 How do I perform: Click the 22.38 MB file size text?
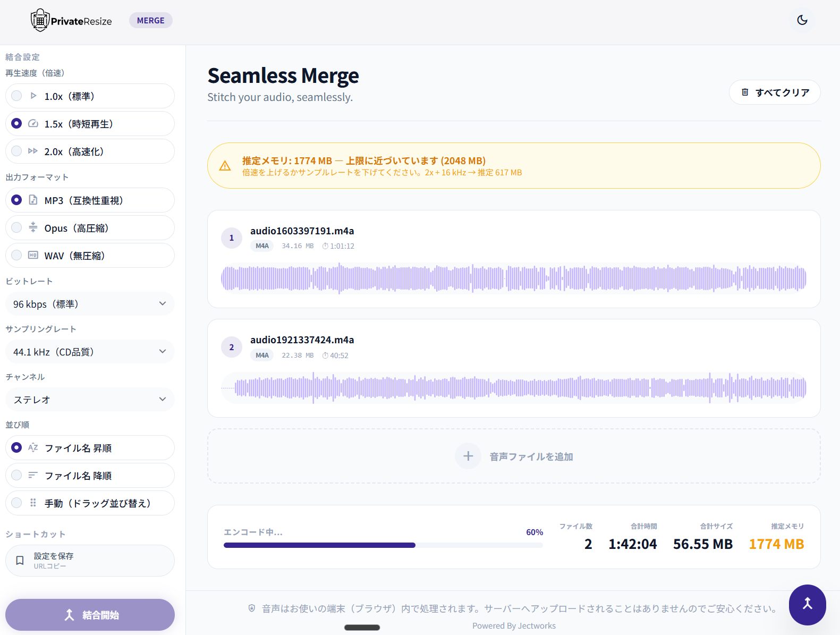[x=298, y=355]
